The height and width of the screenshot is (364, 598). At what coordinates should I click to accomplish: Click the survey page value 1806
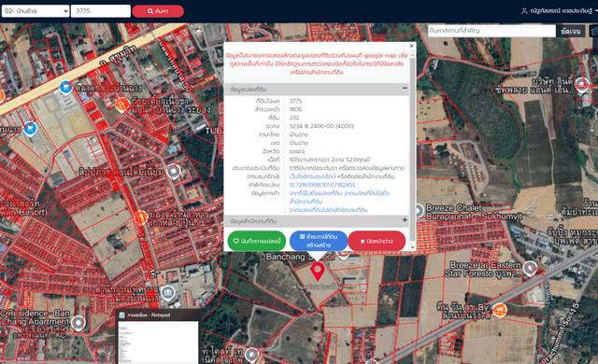[x=295, y=109]
